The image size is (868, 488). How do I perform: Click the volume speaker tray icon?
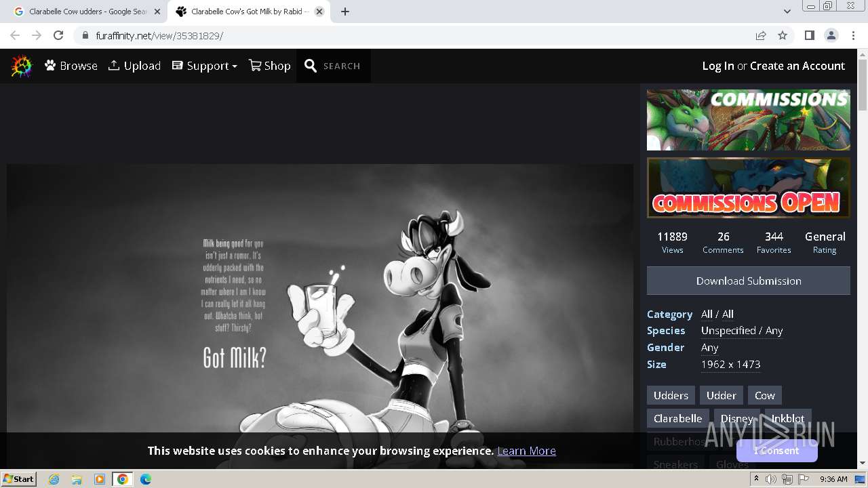[771, 479]
